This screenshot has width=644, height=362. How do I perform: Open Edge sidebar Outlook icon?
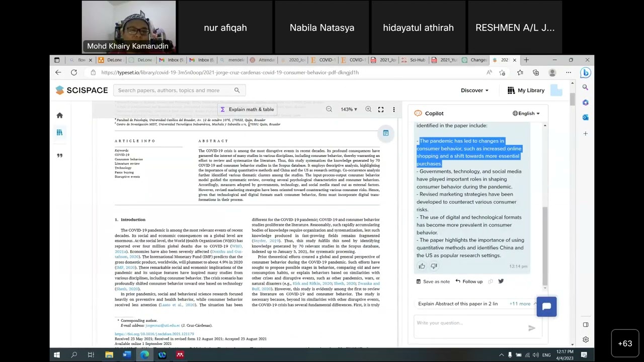click(585, 117)
